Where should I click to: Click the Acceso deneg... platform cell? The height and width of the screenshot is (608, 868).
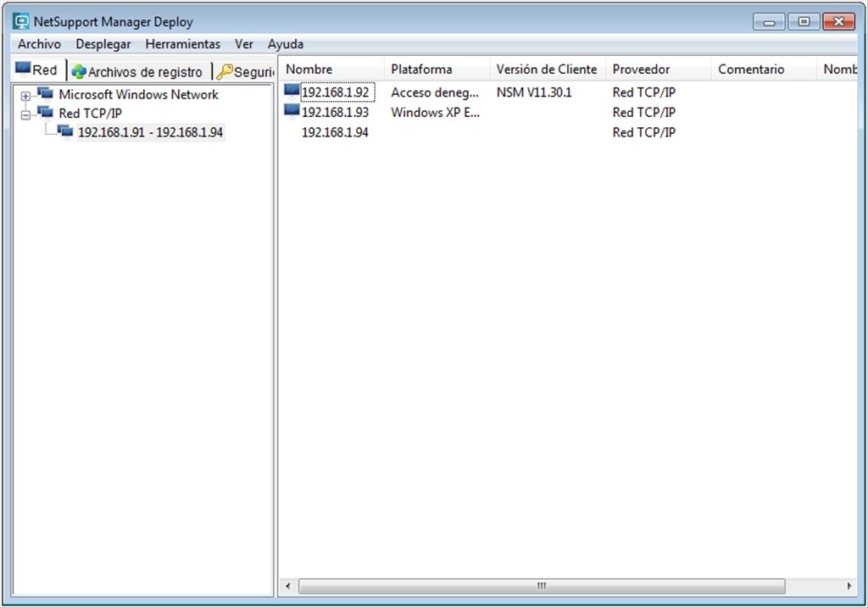(435, 92)
